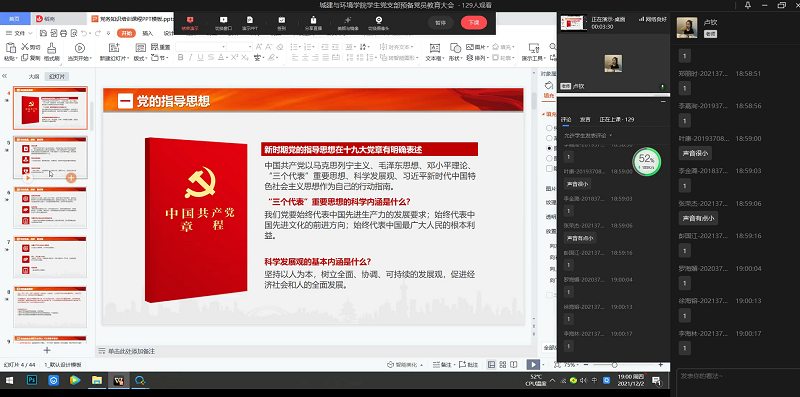Switch to the Slides (幻灯片) panel tab

(57, 77)
